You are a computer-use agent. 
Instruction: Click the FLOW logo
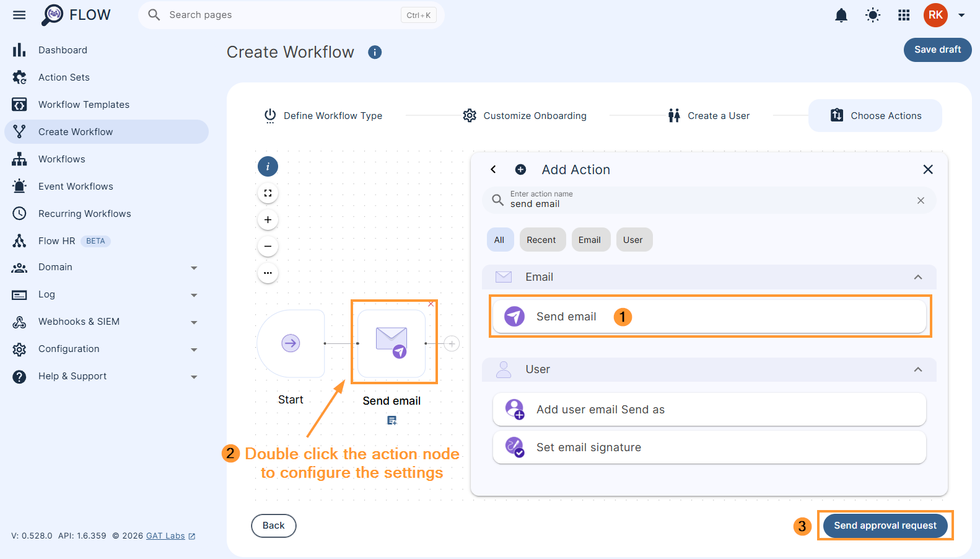76,15
